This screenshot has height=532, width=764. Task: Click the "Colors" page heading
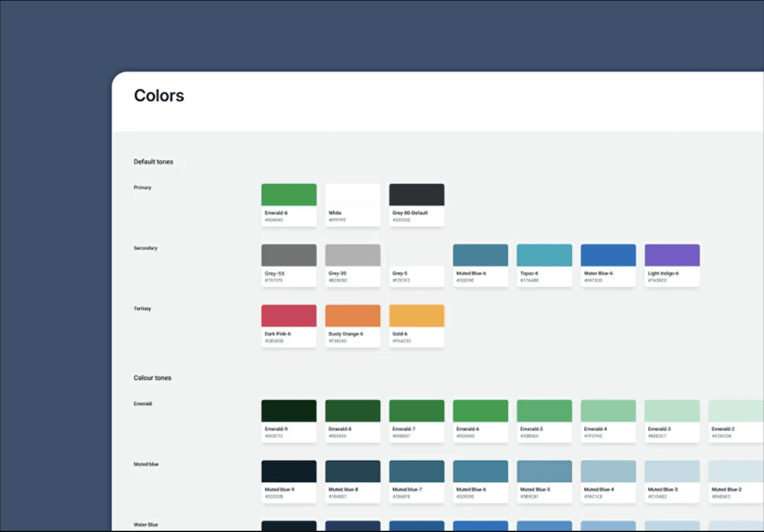(x=159, y=96)
